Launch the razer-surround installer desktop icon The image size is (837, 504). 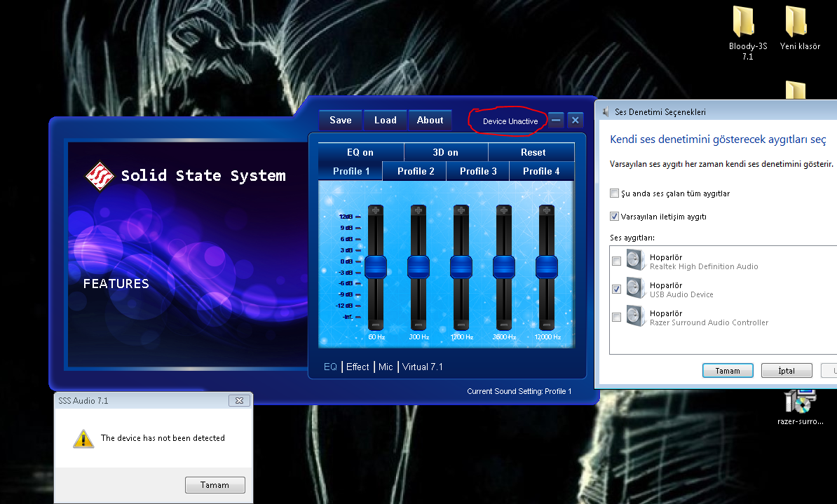pos(800,408)
